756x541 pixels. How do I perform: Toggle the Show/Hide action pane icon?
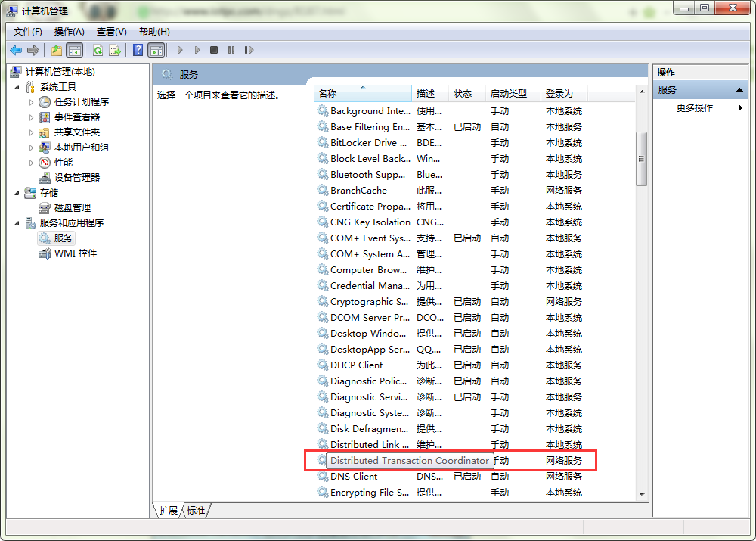156,50
